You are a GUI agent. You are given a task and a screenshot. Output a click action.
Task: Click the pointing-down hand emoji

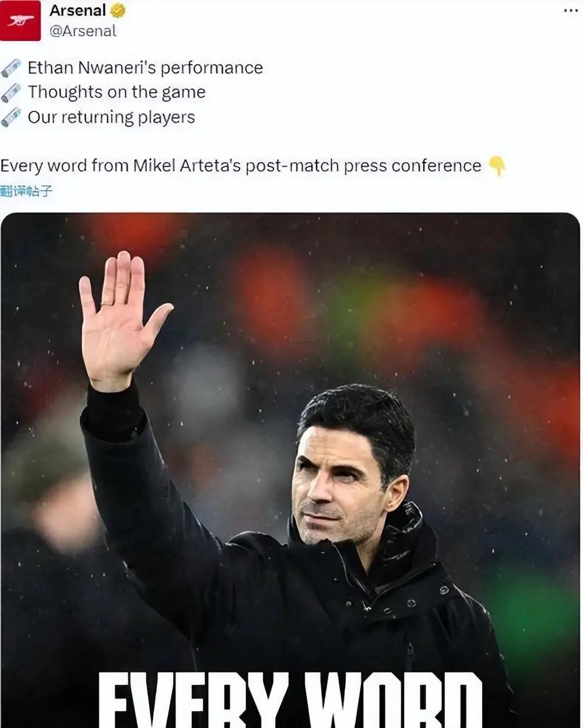click(496, 166)
